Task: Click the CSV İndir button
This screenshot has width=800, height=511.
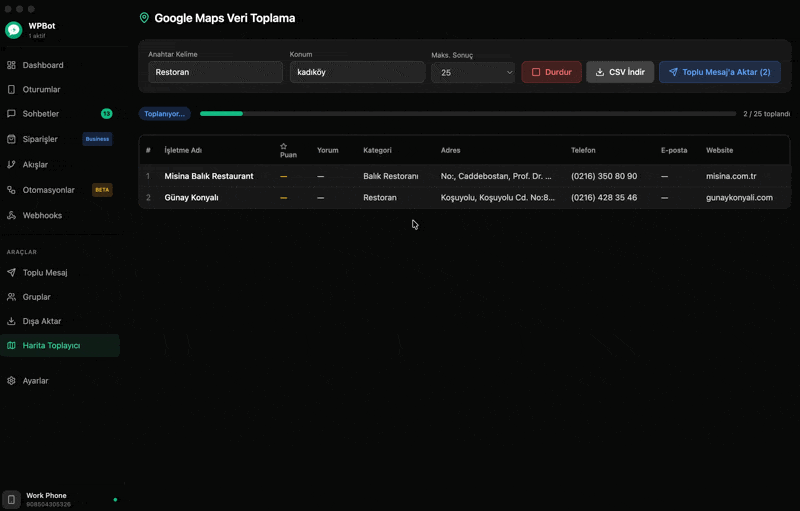Action: coord(620,72)
